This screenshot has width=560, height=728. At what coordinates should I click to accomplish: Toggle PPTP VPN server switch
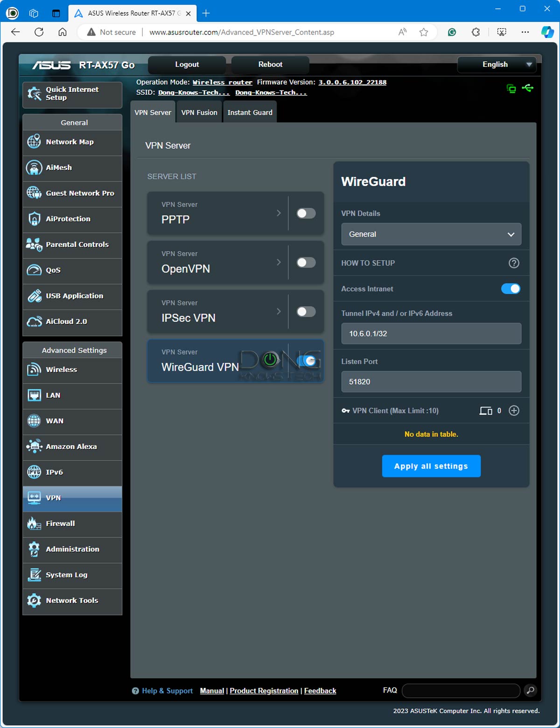click(x=306, y=213)
